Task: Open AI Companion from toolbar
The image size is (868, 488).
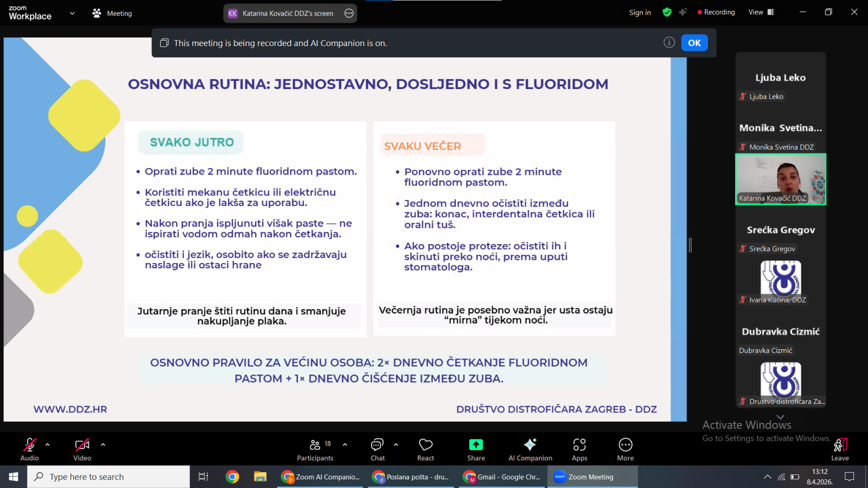Action: coord(530,449)
